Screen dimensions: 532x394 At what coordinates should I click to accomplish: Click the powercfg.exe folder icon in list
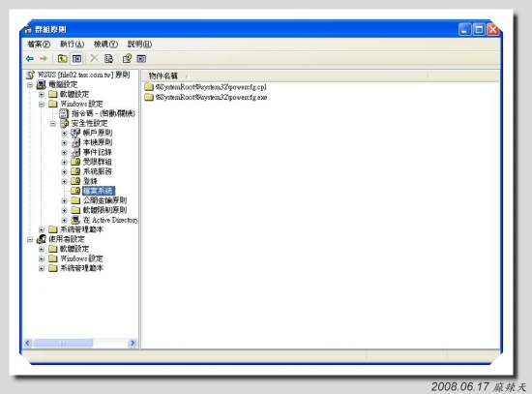(x=149, y=97)
